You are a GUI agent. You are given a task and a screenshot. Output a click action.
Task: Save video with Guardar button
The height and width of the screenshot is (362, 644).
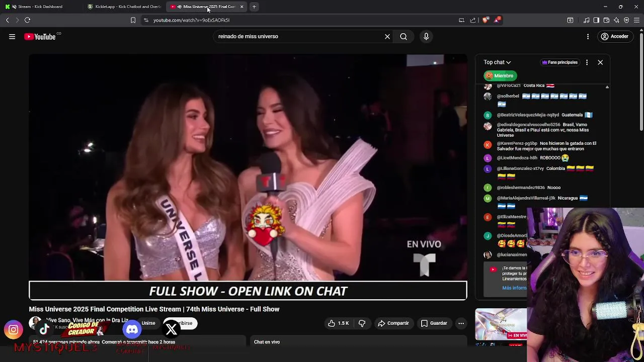click(434, 323)
